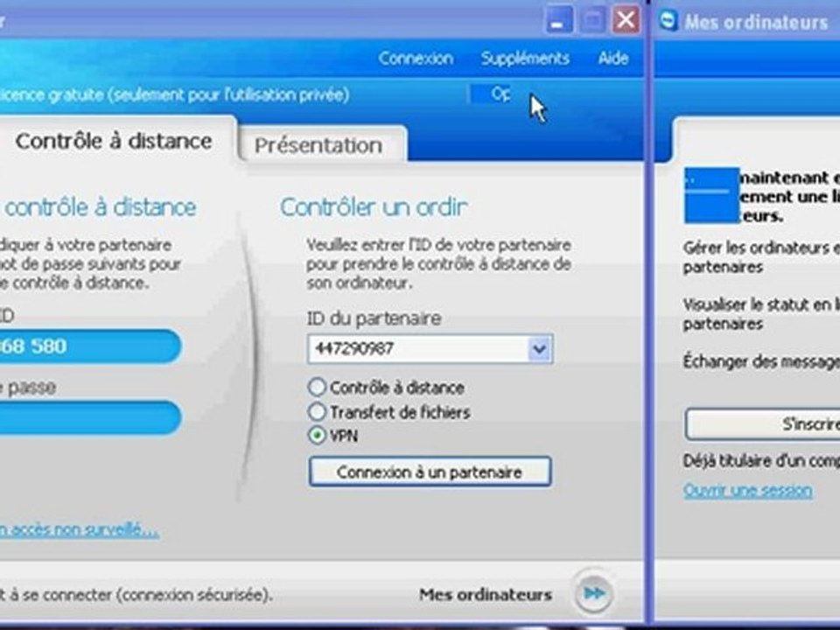Click the Contrôler un ordir heading
This screenshot has width=840, height=630.
click(374, 207)
